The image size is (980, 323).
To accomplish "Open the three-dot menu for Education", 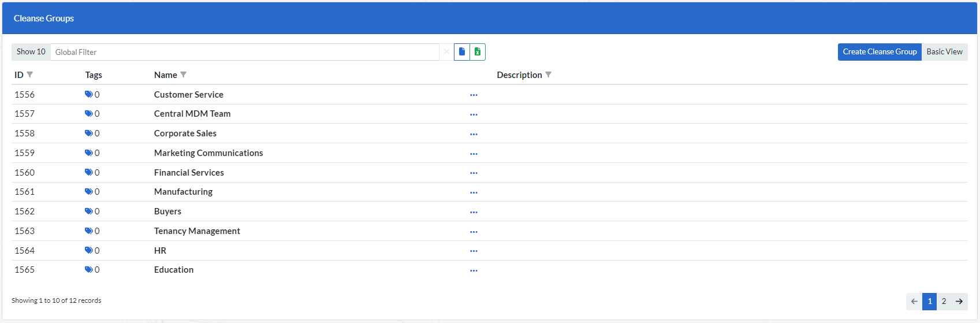I will pyautogui.click(x=474, y=270).
